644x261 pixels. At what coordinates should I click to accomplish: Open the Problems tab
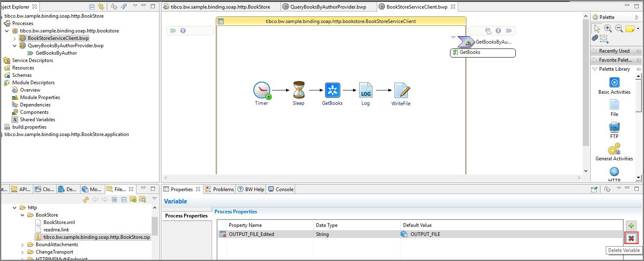[219, 189]
